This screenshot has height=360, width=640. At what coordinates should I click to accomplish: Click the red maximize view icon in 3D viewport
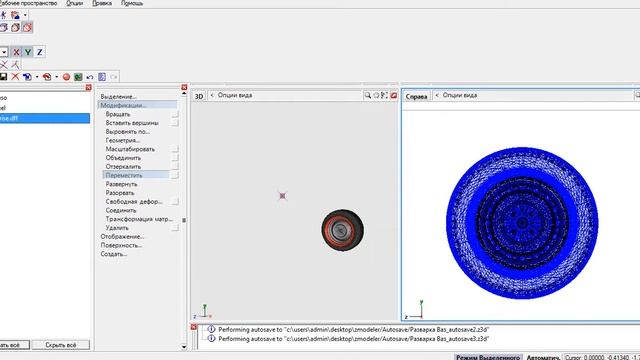(394, 95)
